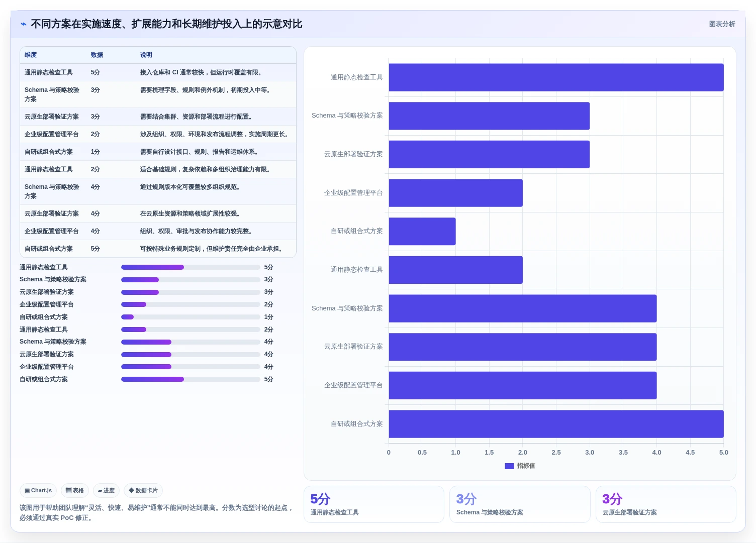Click the footer note starting 该图用于帮助团队理解

click(x=156, y=513)
